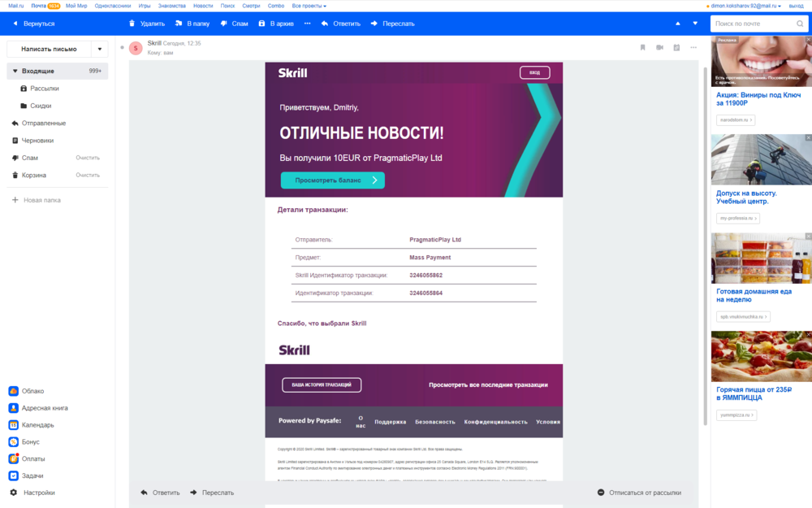This screenshot has width=812, height=508.
Task: Click the search magnifier icon
Action: [x=800, y=24]
